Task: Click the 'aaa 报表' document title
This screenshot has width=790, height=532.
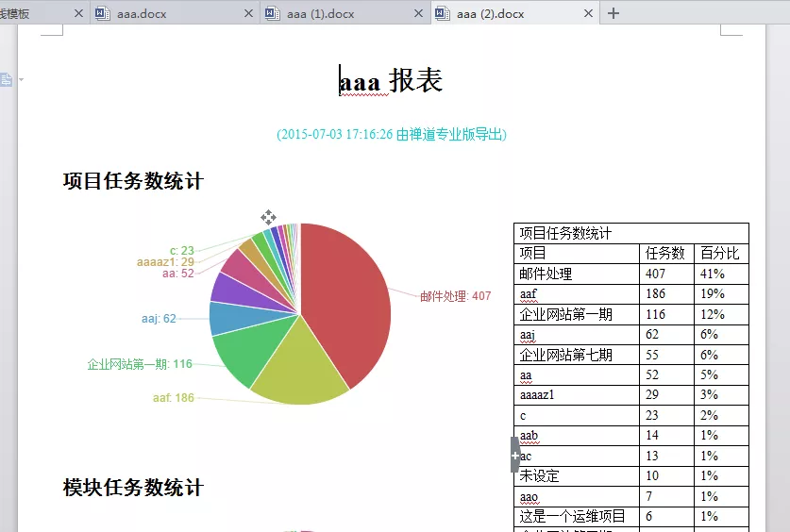Action: pos(391,80)
